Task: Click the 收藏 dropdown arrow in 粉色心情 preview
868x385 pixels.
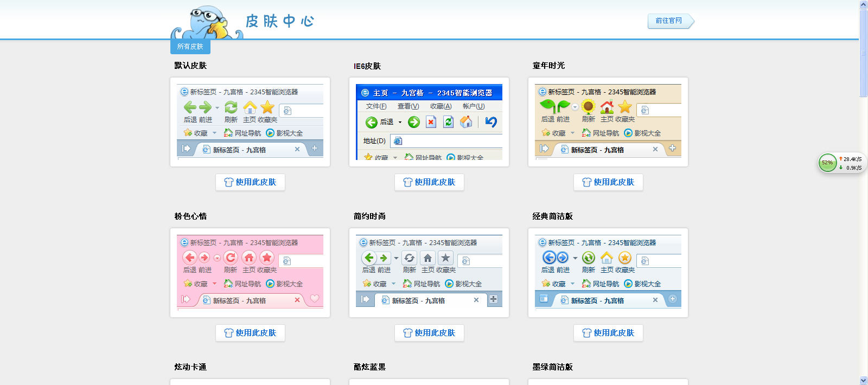Action: click(214, 284)
